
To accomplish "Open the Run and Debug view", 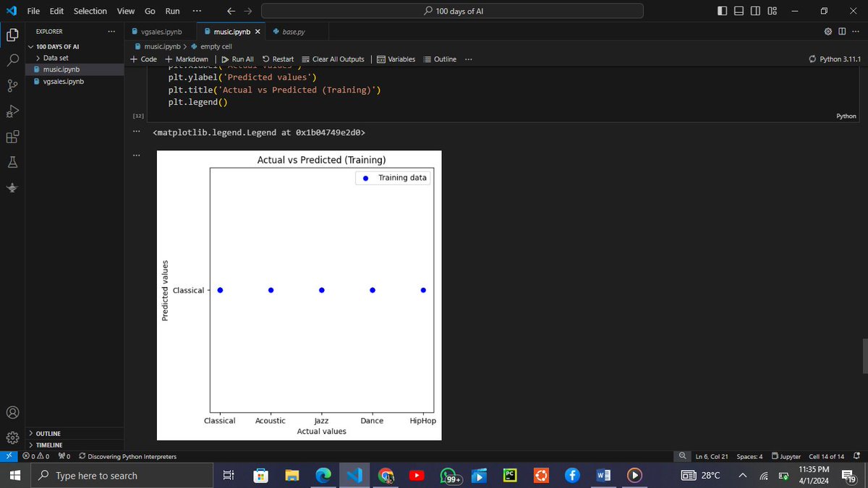I will point(12,112).
